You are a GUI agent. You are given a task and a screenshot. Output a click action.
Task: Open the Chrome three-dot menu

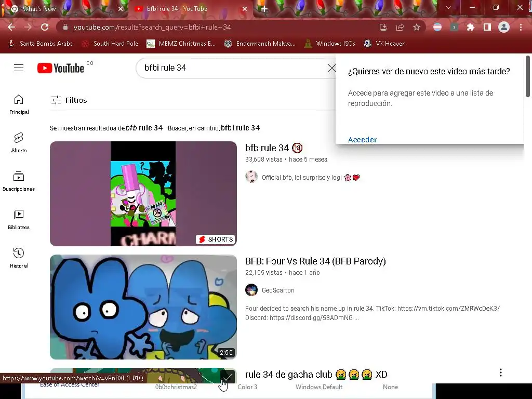(521, 27)
